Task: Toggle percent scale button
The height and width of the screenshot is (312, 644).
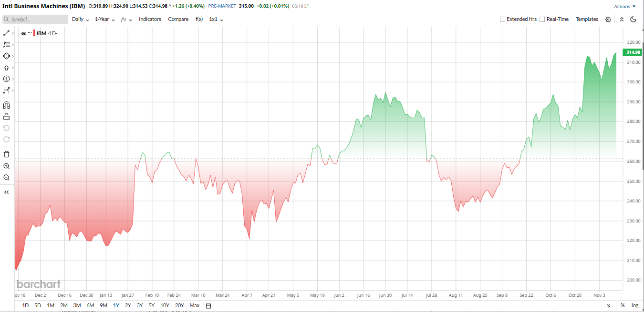Action: tap(623, 305)
